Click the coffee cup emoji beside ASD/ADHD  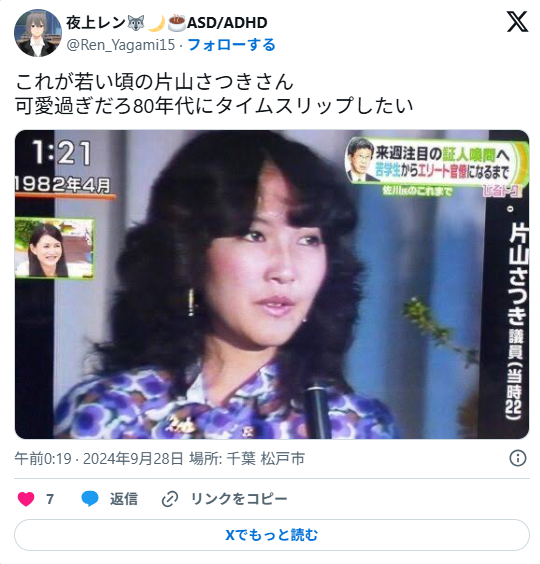point(177,23)
